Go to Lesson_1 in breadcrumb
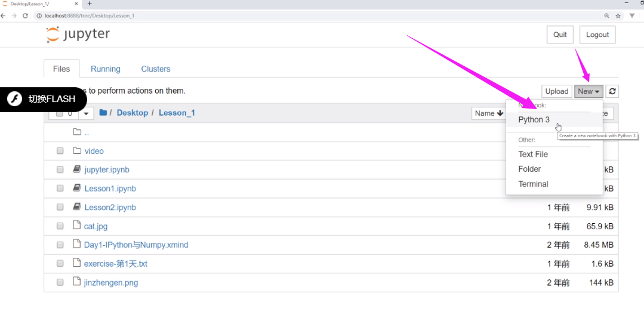Viewport: 644px width, 324px height. (x=177, y=113)
